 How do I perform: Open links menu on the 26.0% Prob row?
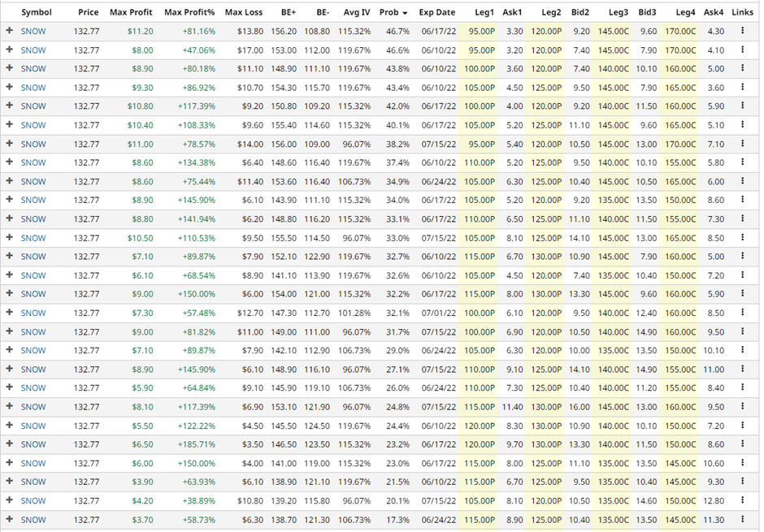tap(742, 387)
